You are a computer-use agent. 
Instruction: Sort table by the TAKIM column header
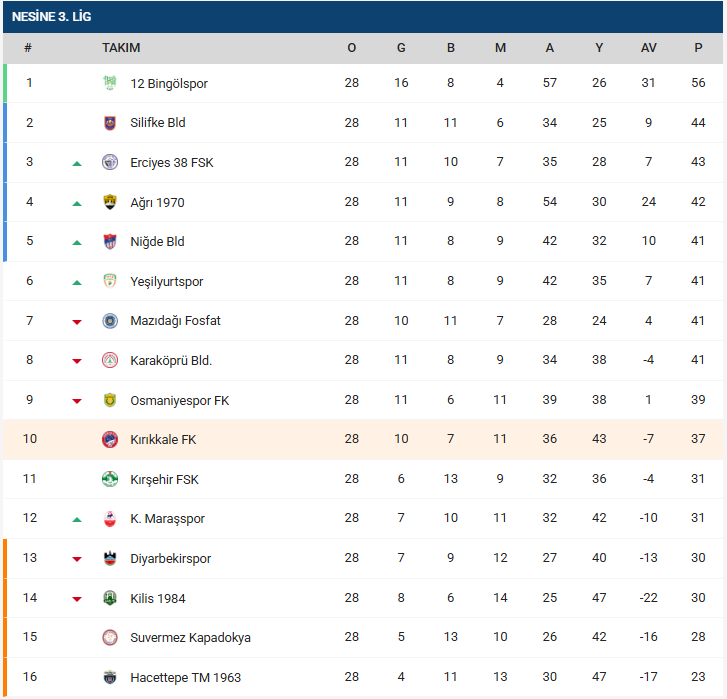(121, 48)
